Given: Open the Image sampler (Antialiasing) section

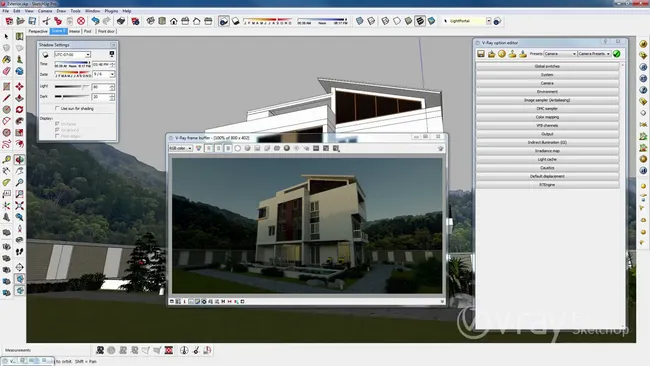Looking at the screenshot, I should (x=547, y=100).
